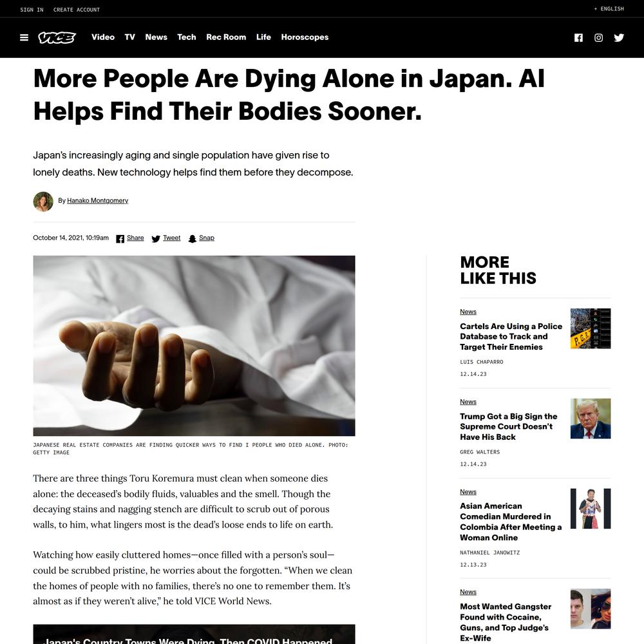Screen dimensions: 644x644
Task: Open Asian American Comedian Murdered article
Action: click(511, 522)
